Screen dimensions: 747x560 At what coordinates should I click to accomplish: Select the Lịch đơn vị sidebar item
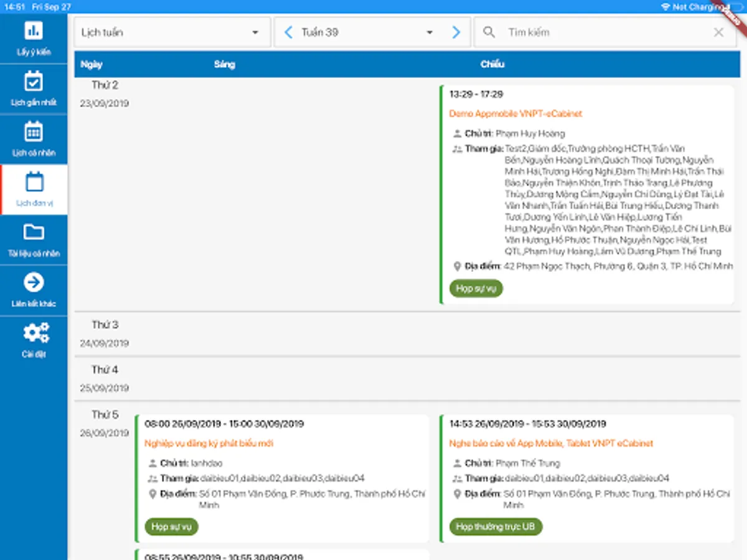[34, 190]
